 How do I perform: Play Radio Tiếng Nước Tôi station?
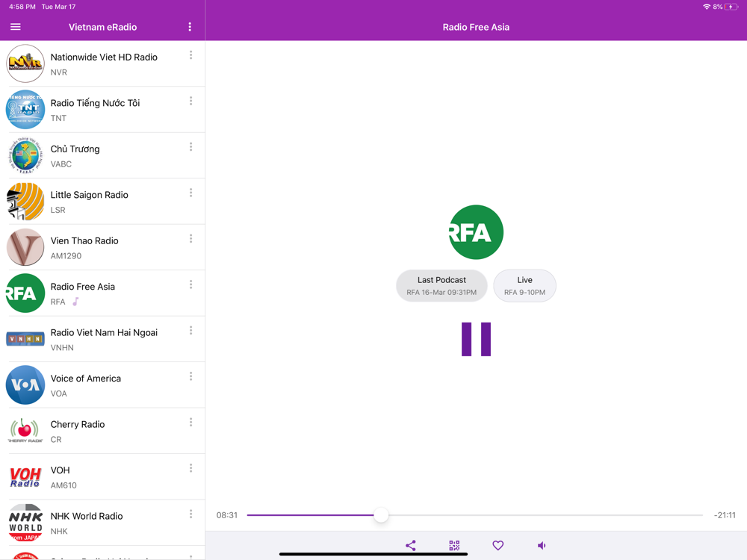click(102, 110)
